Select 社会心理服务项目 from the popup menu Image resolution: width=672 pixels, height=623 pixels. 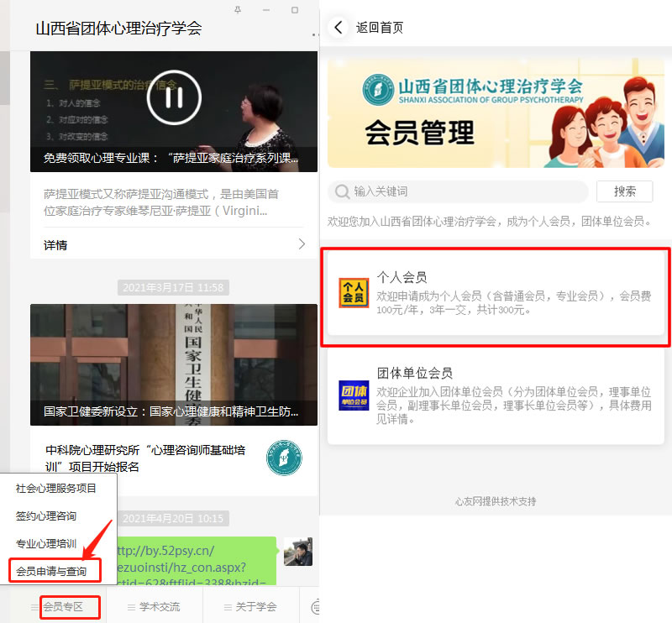pyautogui.click(x=56, y=488)
